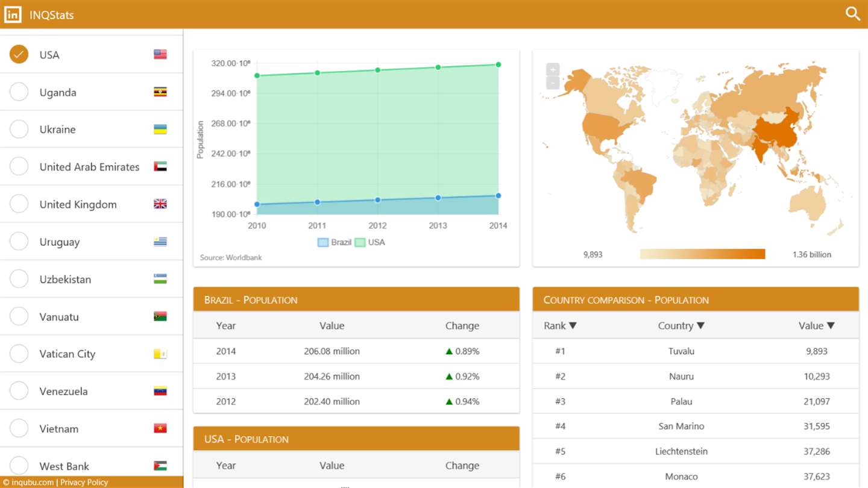Click the USA flag icon
Viewport: 868px width, 488px height.
click(160, 55)
